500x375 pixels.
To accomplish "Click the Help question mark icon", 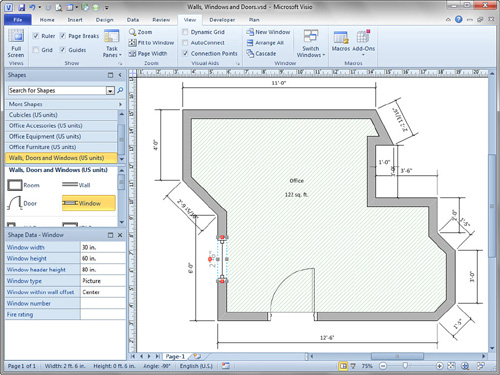I will (x=459, y=19).
